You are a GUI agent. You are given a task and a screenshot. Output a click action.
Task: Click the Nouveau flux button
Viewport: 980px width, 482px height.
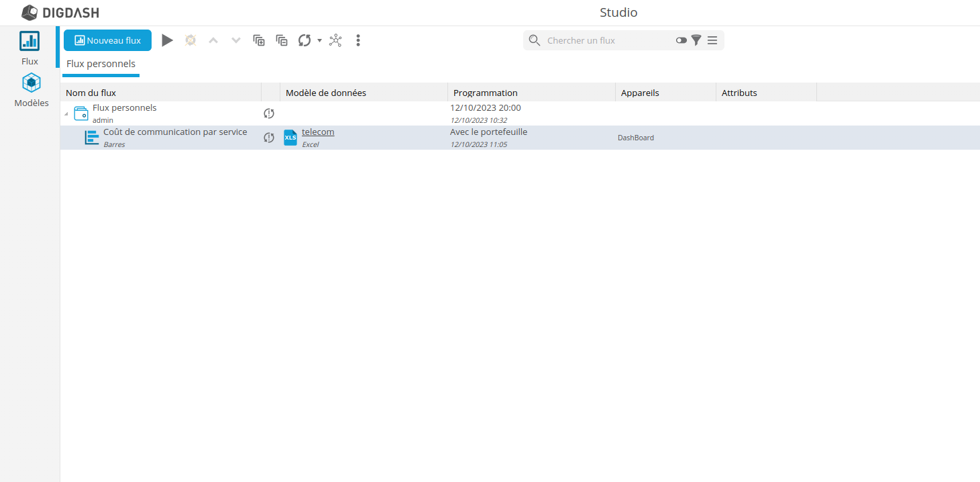coord(107,40)
